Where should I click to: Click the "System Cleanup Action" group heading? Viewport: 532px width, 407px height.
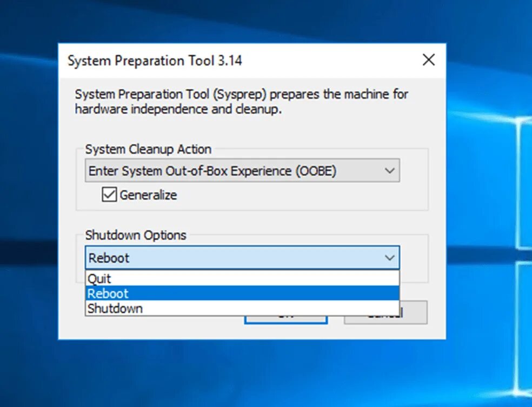(x=148, y=149)
